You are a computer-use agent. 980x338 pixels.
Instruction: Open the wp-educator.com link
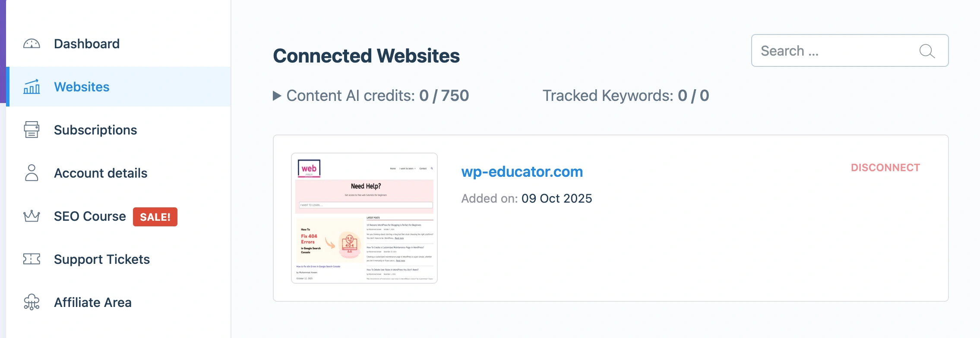(x=522, y=172)
